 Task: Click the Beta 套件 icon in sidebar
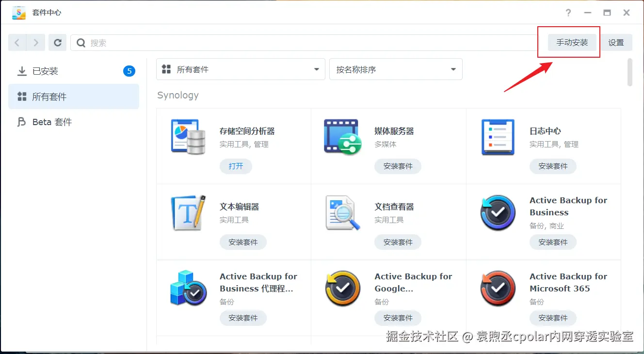22,122
